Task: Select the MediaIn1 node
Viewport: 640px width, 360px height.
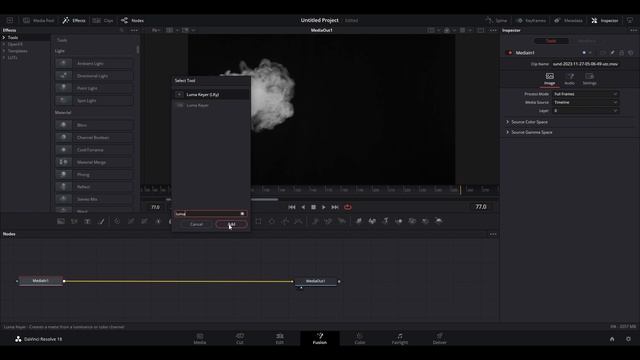Action: 41,281
